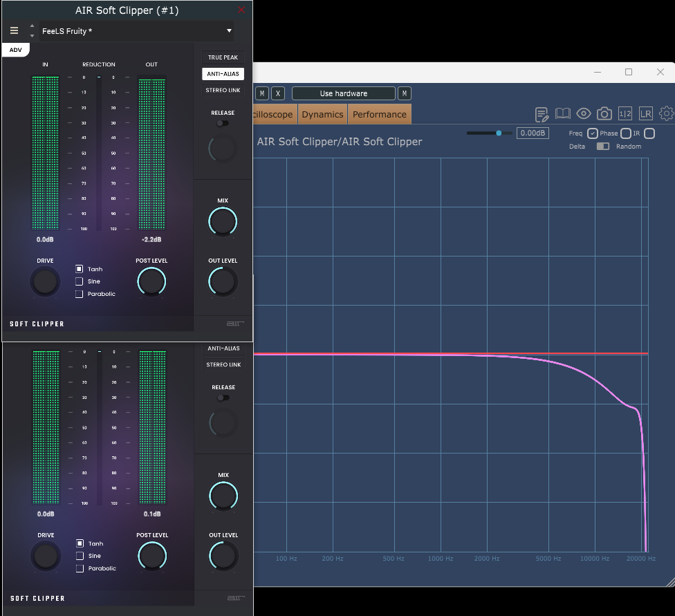
Task: Click the X button beside Use hardware
Action: 277,93
